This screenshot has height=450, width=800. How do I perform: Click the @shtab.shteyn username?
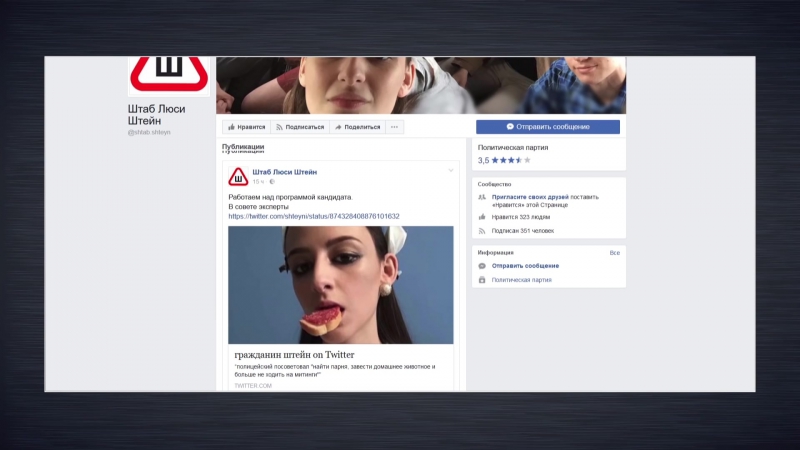point(149,132)
